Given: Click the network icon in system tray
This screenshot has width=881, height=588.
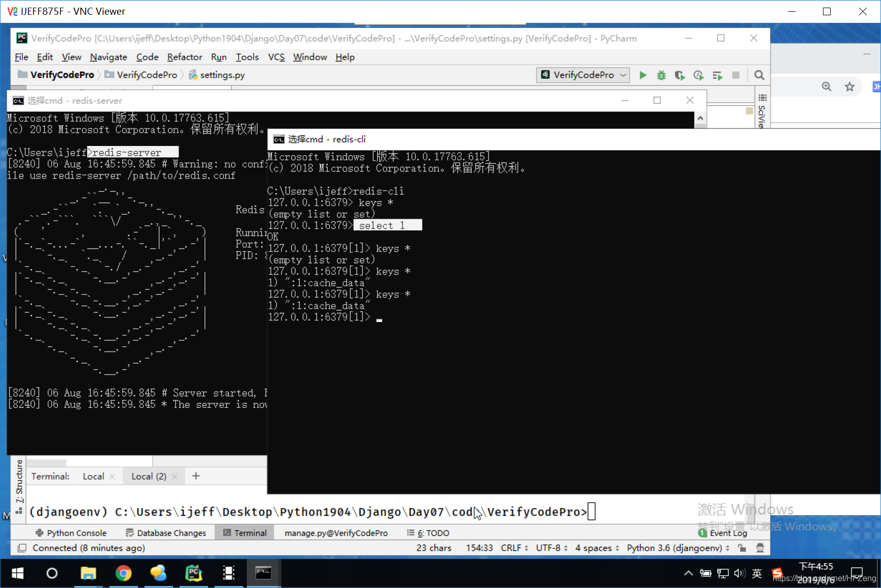Looking at the screenshot, I should [722, 573].
